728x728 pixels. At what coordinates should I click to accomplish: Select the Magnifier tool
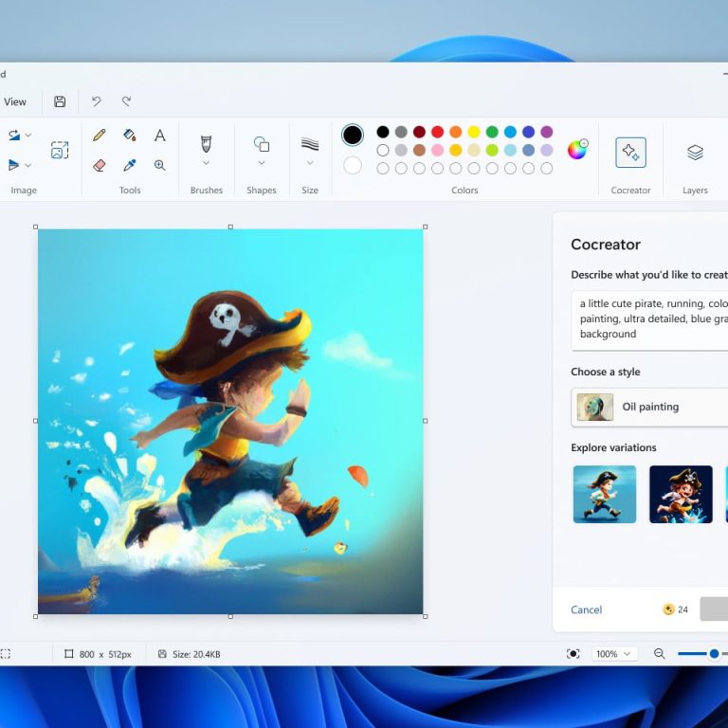point(159,165)
